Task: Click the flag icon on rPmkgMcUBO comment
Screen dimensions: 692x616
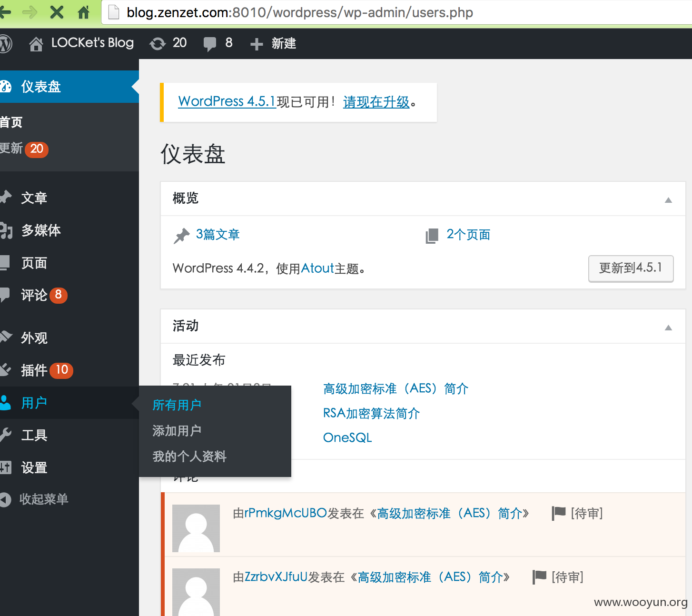Action: 558,513
